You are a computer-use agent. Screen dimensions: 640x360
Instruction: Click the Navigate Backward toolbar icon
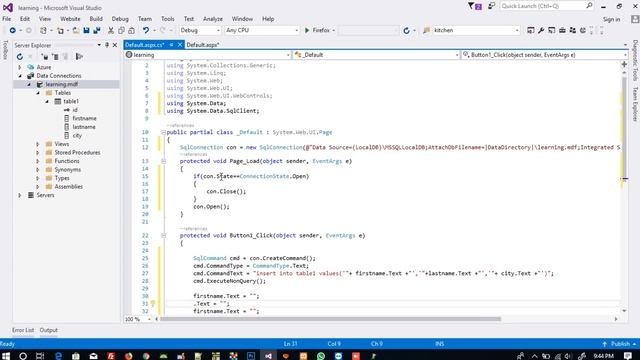pyautogui.click(x=12, y=30)
